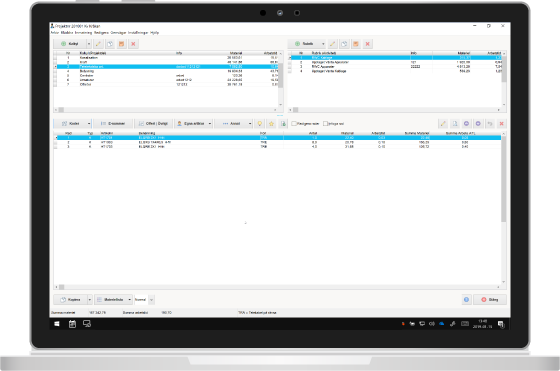
Task: Click the light bulb icon in the rows toolbar
Action: [x=260, y=124]
